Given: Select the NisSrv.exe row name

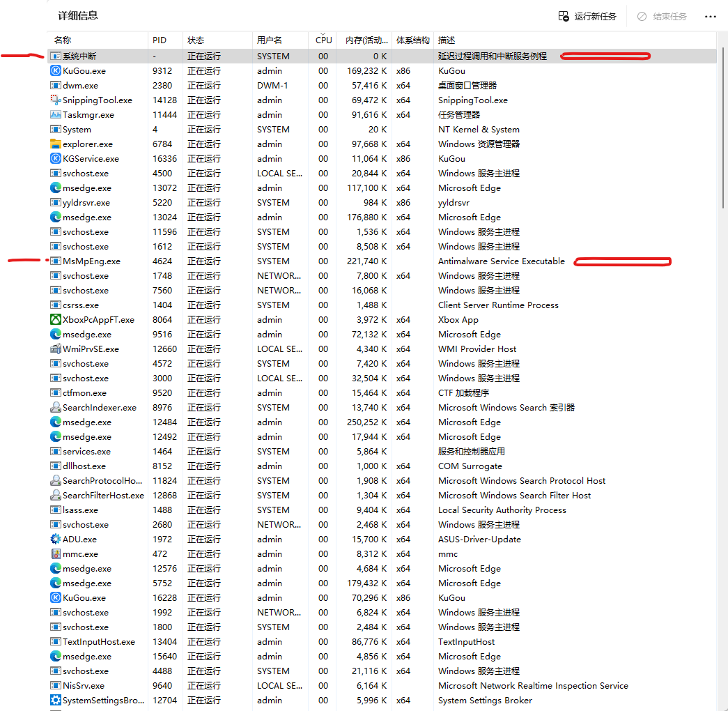Looking at the screenshot, I should [x=84, y=685].
